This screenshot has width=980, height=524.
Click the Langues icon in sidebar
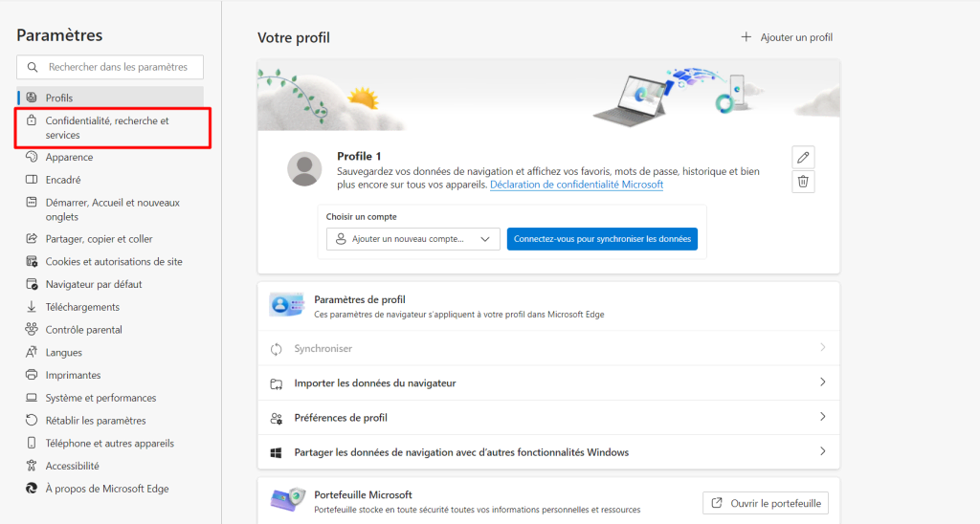(x=32, y=353)
